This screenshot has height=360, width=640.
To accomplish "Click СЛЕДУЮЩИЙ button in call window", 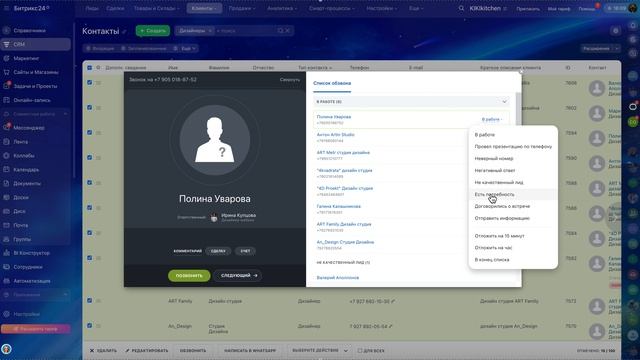I will coord(239,276).
